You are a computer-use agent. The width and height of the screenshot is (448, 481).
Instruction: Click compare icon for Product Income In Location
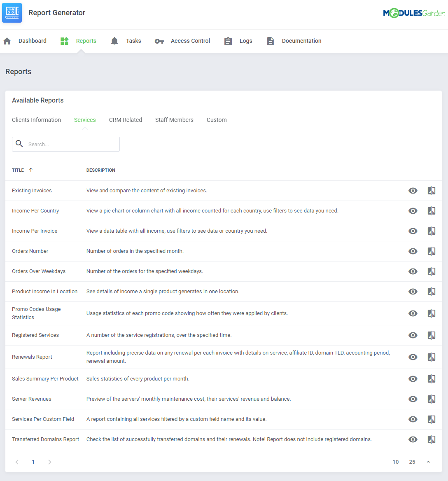pyautogui.click(x=432, y=292)
